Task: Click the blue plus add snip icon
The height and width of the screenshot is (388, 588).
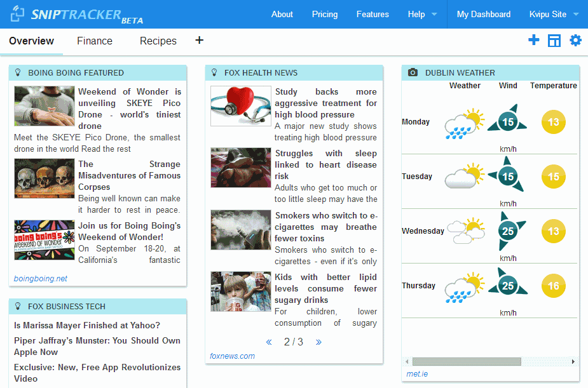Action: click(533, 40)
